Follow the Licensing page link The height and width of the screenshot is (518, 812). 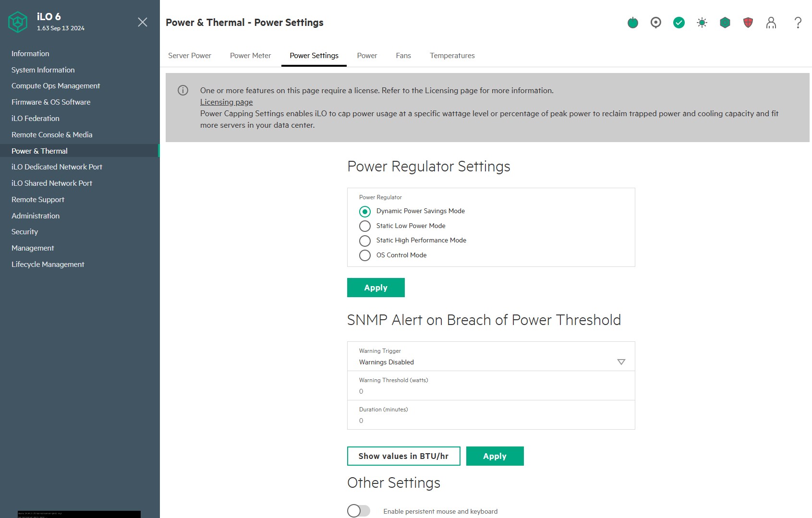pyautogui.click(x=226, y=102)
